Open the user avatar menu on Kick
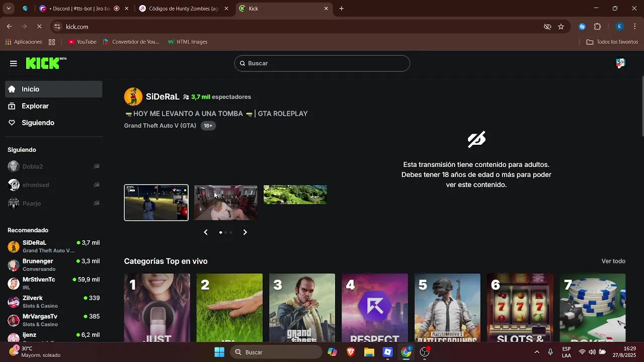Viewport: 644px width, 362px height. coord(620,63)
